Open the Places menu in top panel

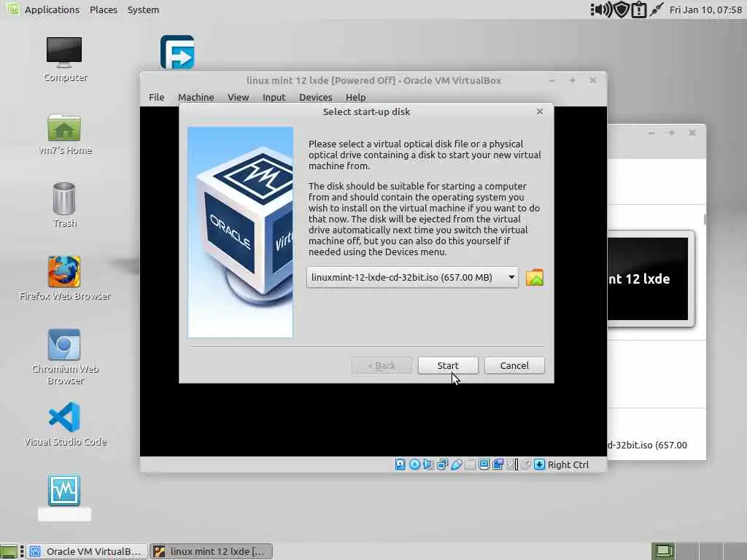[104, 9]
